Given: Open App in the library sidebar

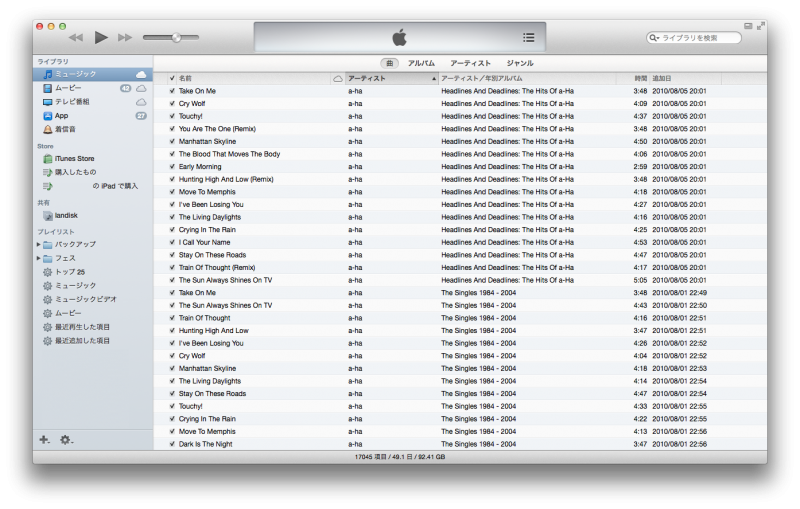Looking at the screenshot, I should pos(61,116).
